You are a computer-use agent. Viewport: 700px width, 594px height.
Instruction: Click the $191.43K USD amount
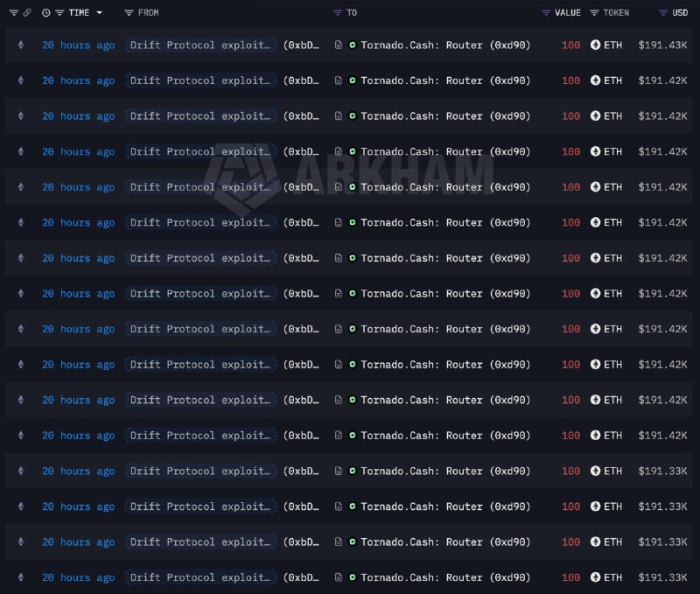[662, 45]
